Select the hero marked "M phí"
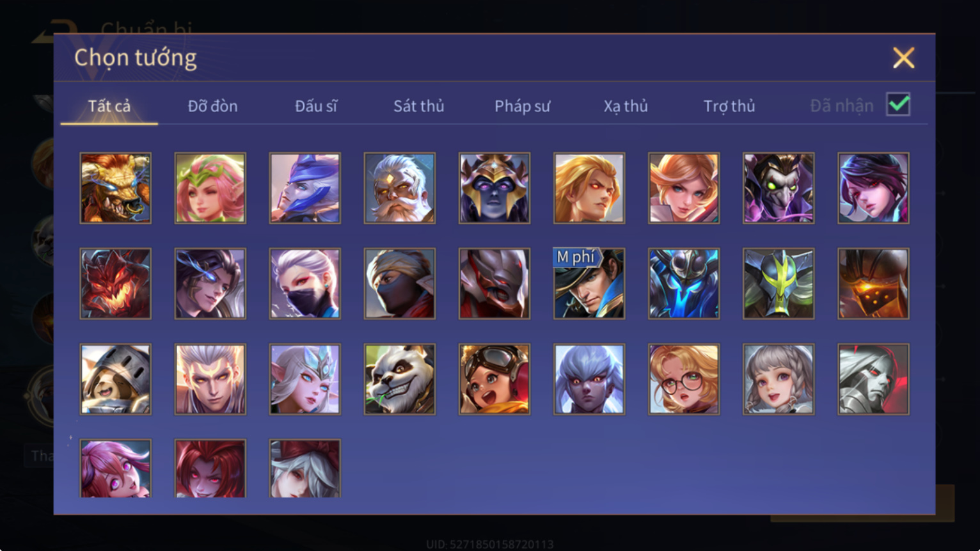The height and width of the screenshot is (551, 980). [x=589, y=283]
